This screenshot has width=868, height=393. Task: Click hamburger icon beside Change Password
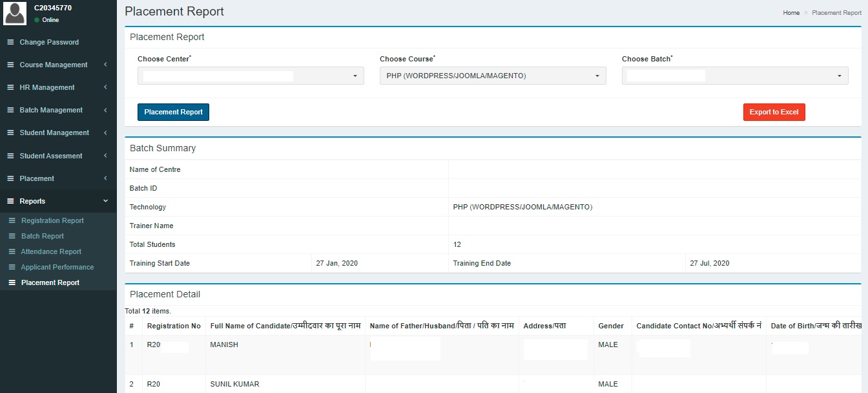(10, 42)
